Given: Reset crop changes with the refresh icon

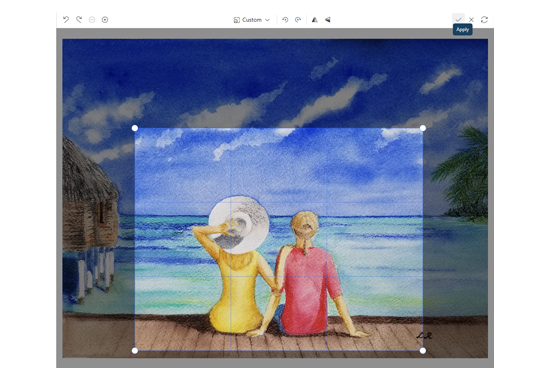Looking at the screenshot, I should (x=484, y=20).
